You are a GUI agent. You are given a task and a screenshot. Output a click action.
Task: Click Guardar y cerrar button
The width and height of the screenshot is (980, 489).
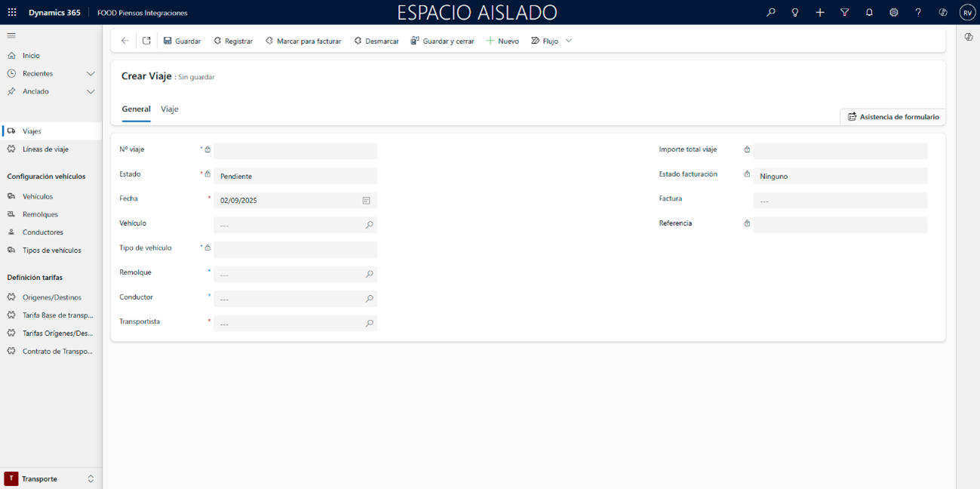(x=442, y=41)
